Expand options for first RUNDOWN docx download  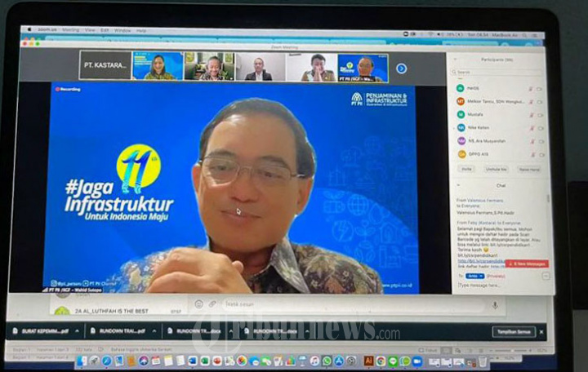pyautogui.click(x=230, y=331)
